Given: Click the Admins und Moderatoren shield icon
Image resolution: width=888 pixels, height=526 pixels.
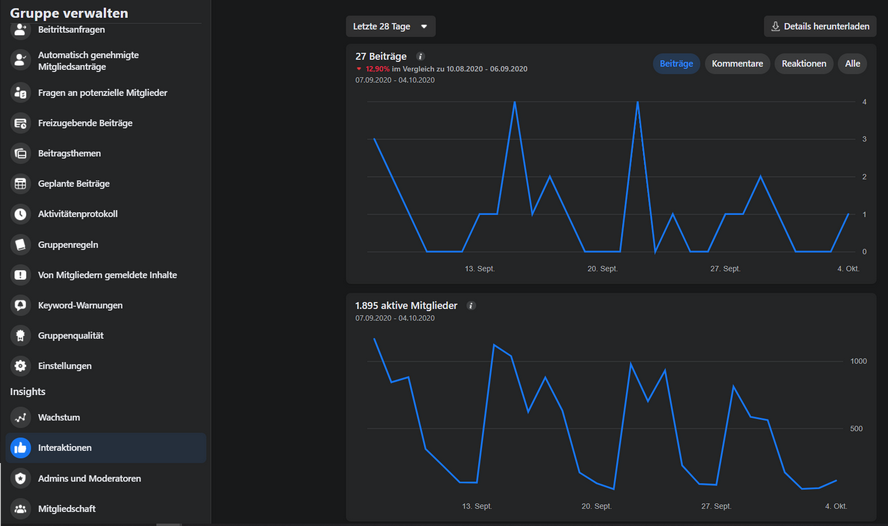Looking at the screenshot, I should coord(20,478).
